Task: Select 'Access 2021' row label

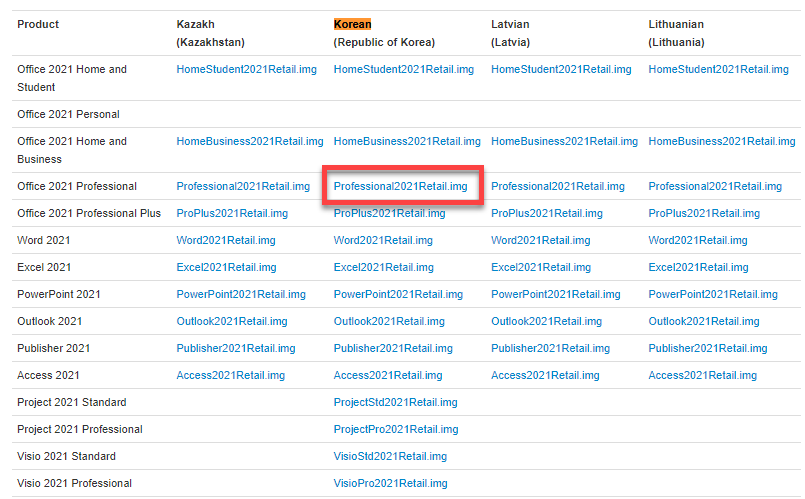Action: pyautogui.click(x=48, y=375)
